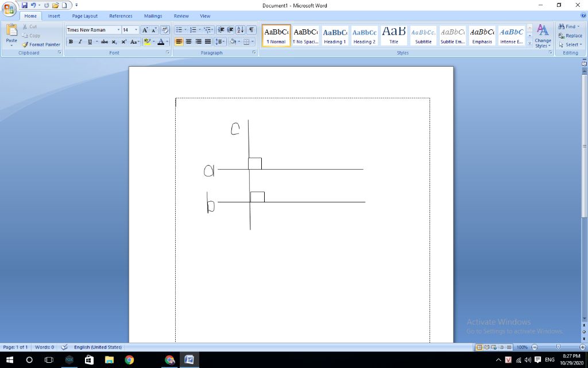Open numbering list dropdown
This screenshot has width=588, height=368.
pos(199,30)
